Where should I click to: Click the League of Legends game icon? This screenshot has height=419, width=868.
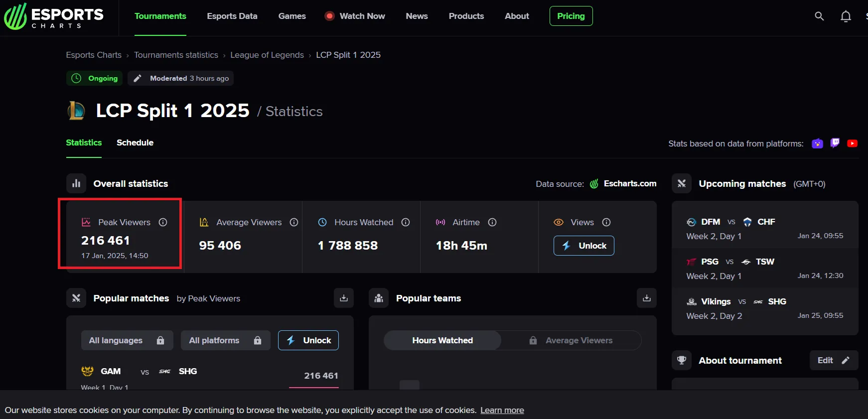pos(76,111)
